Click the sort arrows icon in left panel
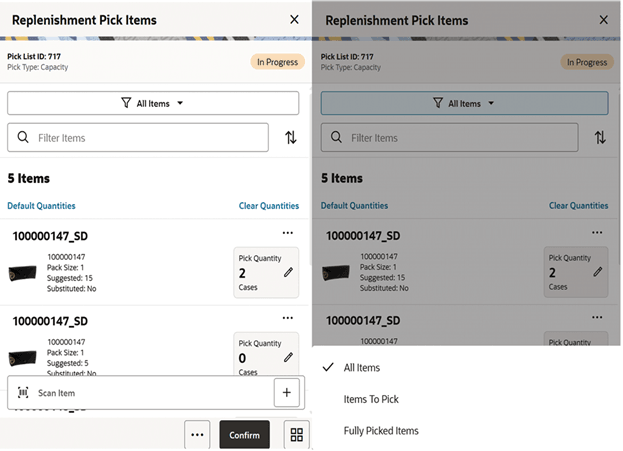Image resolution: width=623 pixels, height=451 pixels. (291, 138)
